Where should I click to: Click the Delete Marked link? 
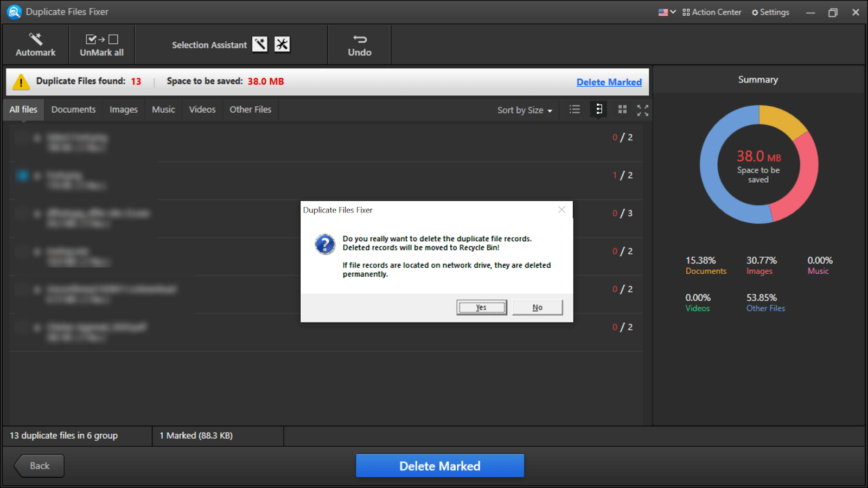point(609,82)
